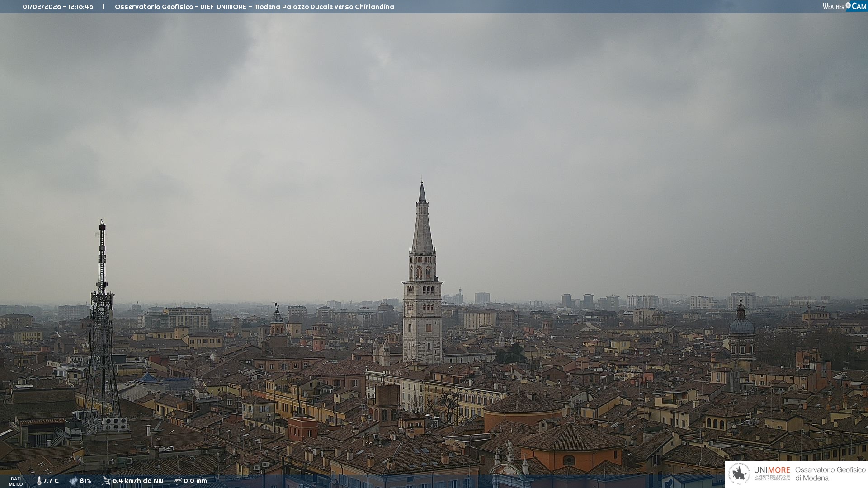Click the UNIMORE red and gray wordmark
This screenshot has width=868, height=488.
click(x=772, y=470)
